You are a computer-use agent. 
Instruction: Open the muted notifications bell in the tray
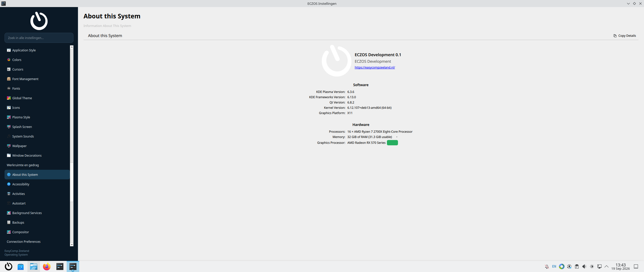[547, 266]
